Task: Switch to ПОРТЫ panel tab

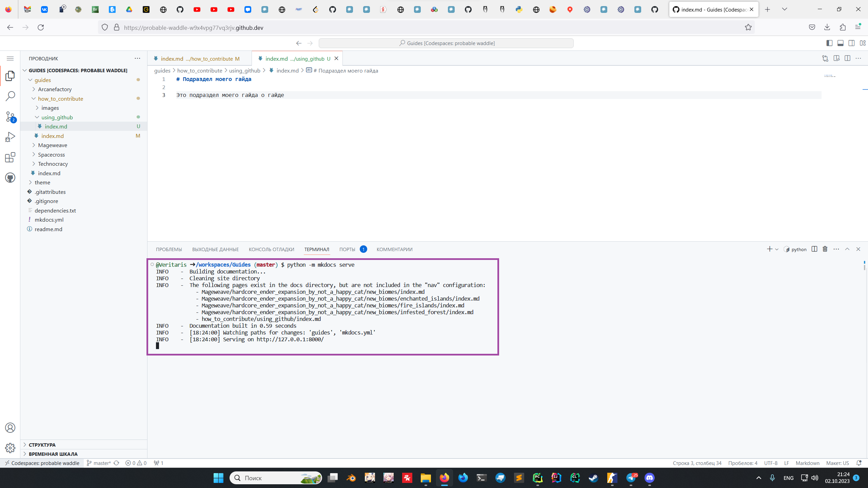Action: click(x=347, y=249)
